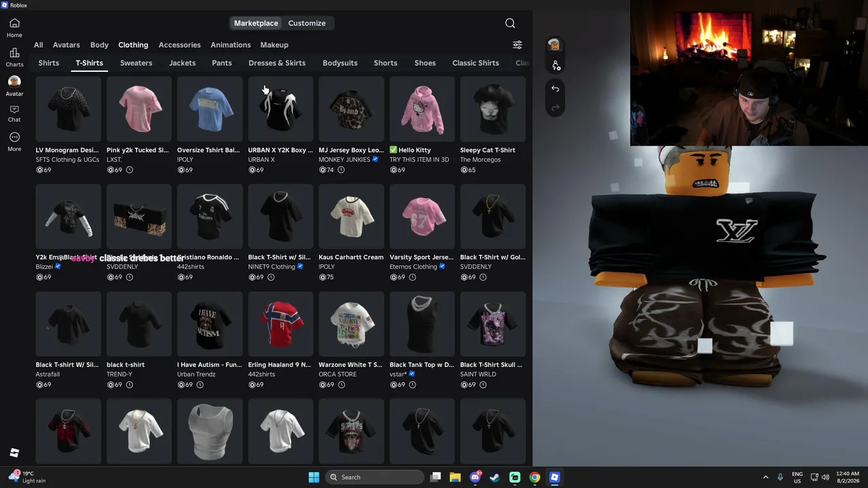Open Task View on the taskbar
The width and height of the screenshot is (868, 488).
(436, 477)
